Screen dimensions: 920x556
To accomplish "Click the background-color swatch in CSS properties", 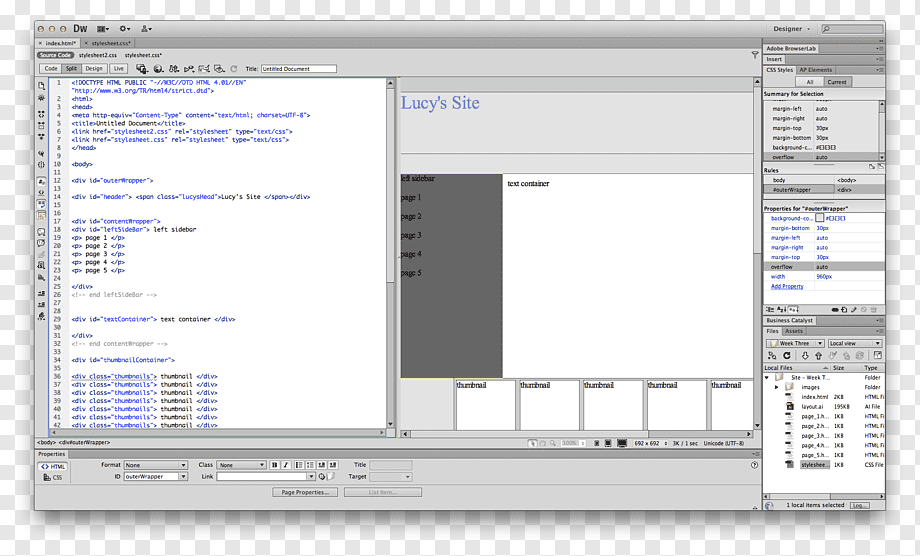I will pyautogui.click(x=819, y=218).
